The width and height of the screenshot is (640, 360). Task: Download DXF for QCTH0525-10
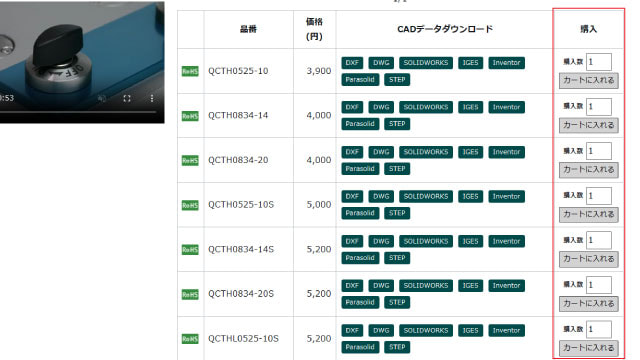tap(352, 62)
